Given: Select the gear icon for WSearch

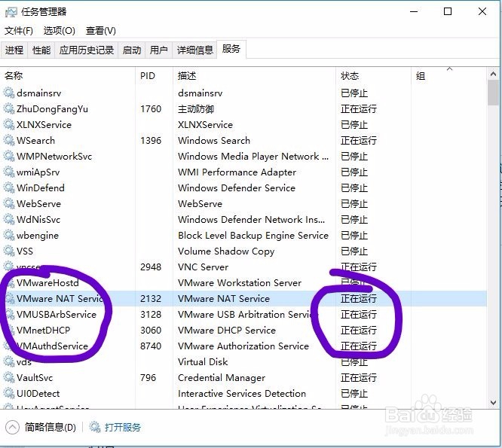Looking at the screenshot, I should 9,140.
